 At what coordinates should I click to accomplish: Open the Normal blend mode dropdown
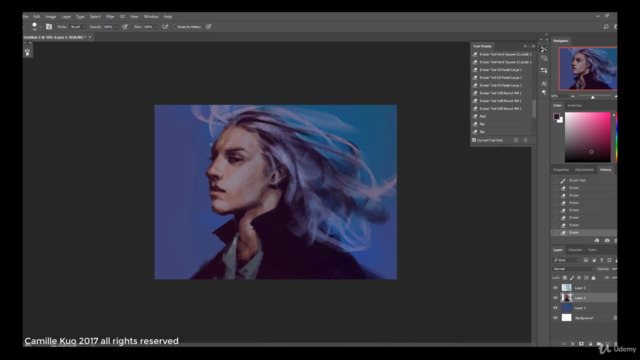[573, 269]
